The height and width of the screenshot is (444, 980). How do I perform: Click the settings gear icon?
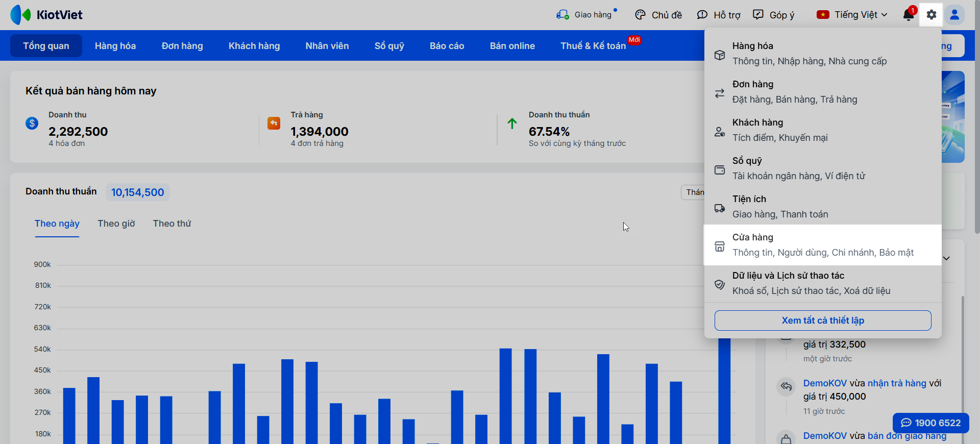pos(932,15)
